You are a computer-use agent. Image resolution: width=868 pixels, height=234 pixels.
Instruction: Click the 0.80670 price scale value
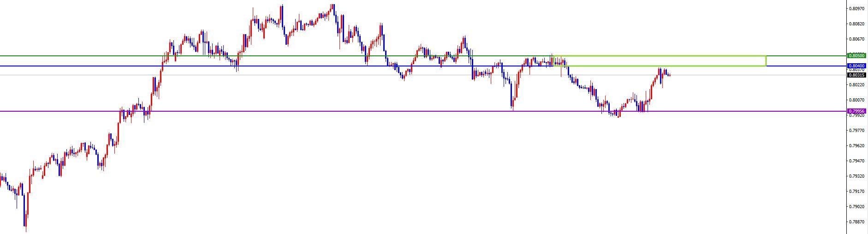856,39
